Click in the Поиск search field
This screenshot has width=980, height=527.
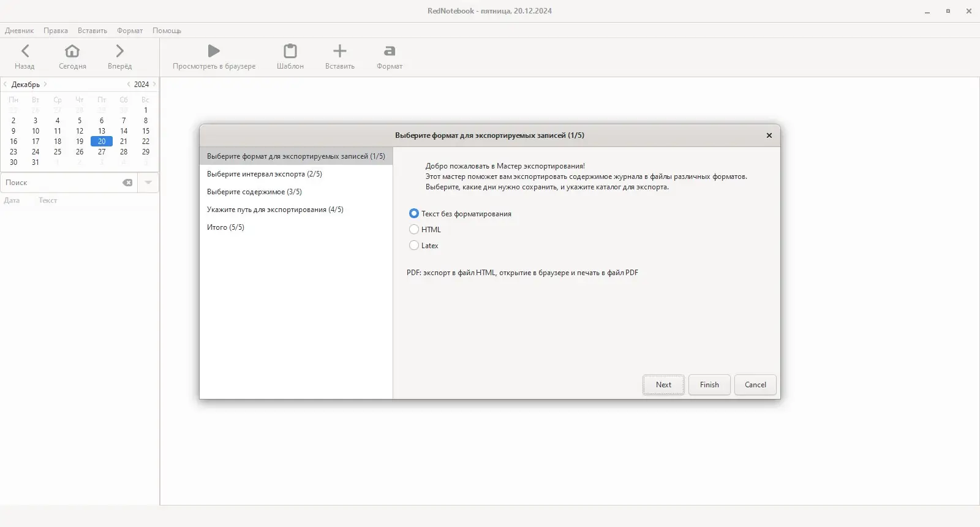click(61, 183)
